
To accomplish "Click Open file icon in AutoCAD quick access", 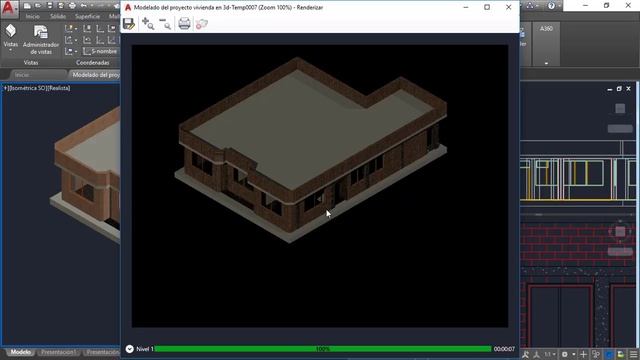I will pyautogui.click(x=38, y=6).
